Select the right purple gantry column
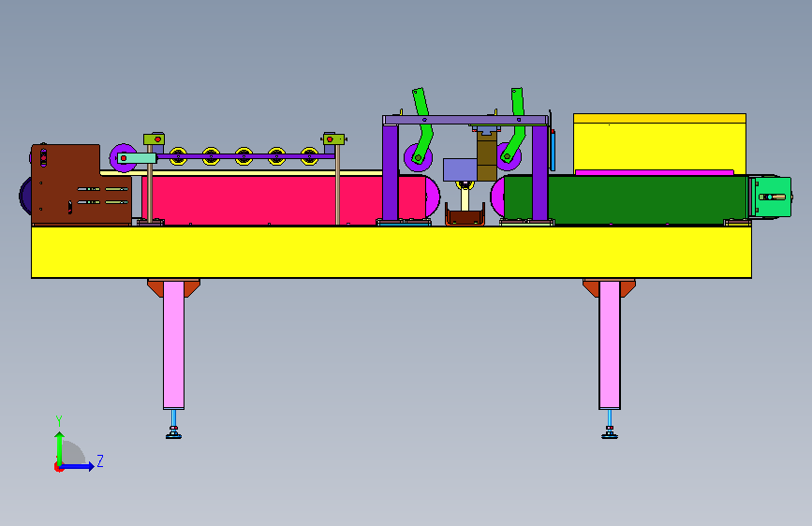Screen dimensions: 812x526 (539, 172)
